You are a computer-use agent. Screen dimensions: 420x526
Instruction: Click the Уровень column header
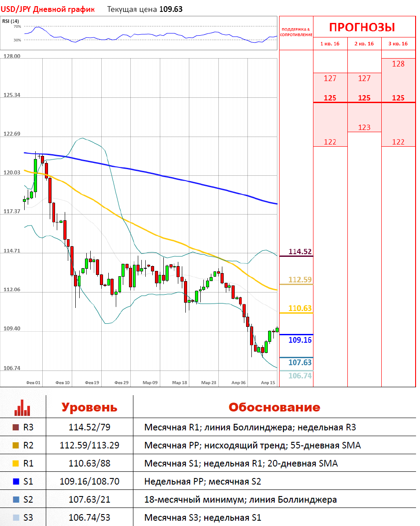point(89,407)
